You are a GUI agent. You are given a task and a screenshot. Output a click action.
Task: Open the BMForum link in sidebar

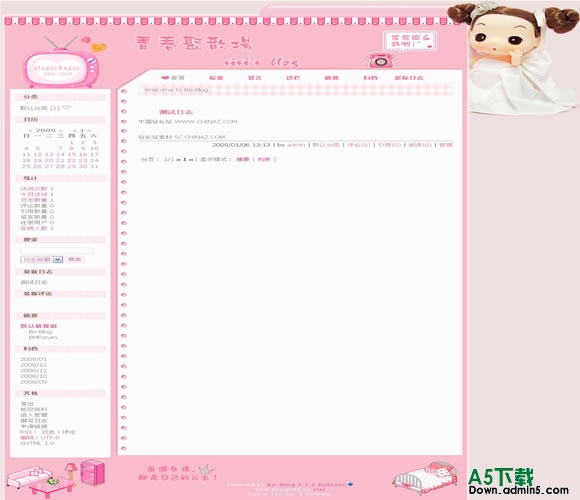43,337
